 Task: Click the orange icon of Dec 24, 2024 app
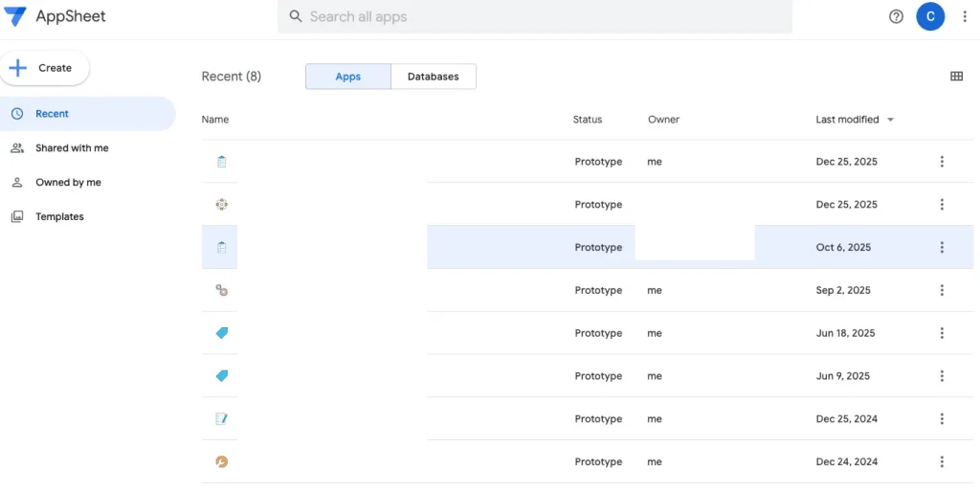tap(222, 461)
